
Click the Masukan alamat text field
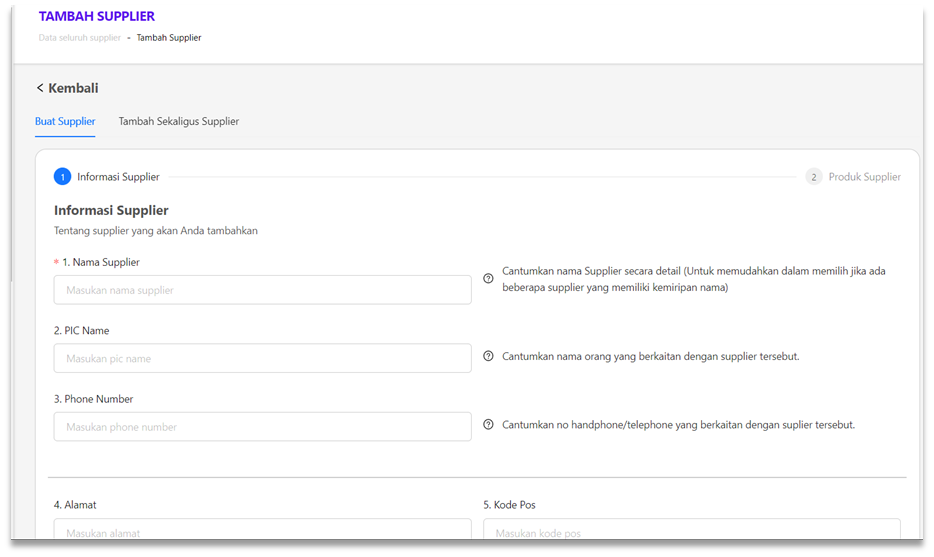(262, 530)
